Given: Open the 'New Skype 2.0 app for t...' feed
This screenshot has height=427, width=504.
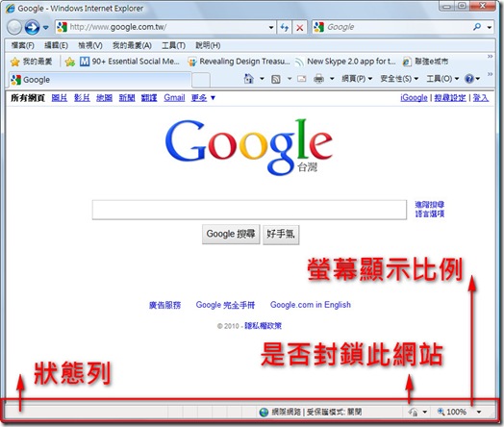Looking at the screenshot, I should click(345, 62).
